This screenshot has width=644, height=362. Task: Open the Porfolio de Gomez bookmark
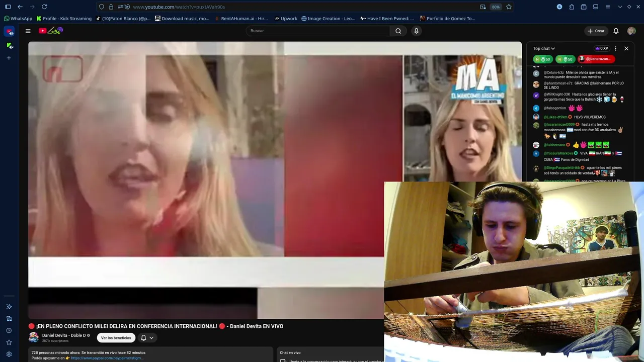pyautogui.click(x=447, y=19)
